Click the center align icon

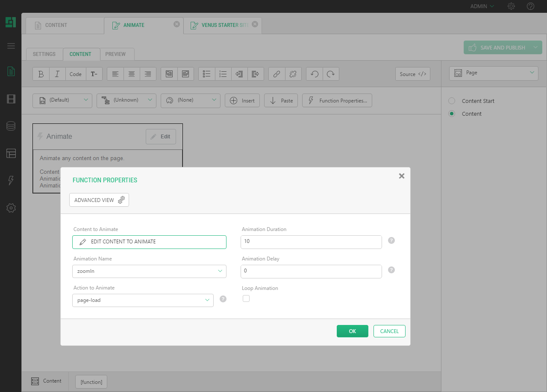(132, 74)
